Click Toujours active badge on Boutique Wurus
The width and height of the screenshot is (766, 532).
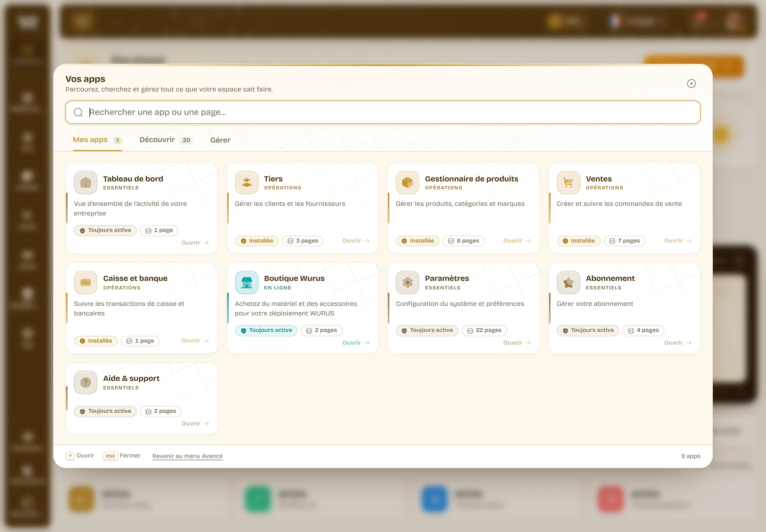tap(266, 330)
